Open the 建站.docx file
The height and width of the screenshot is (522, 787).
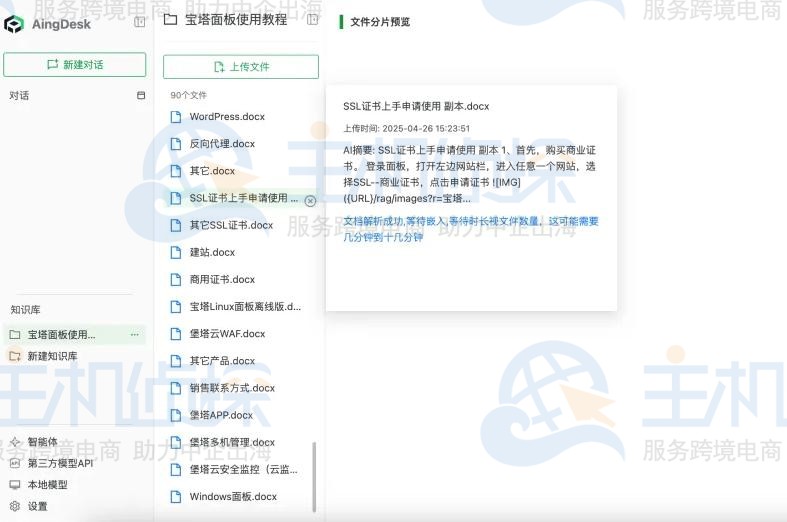[x=212, y=252]
